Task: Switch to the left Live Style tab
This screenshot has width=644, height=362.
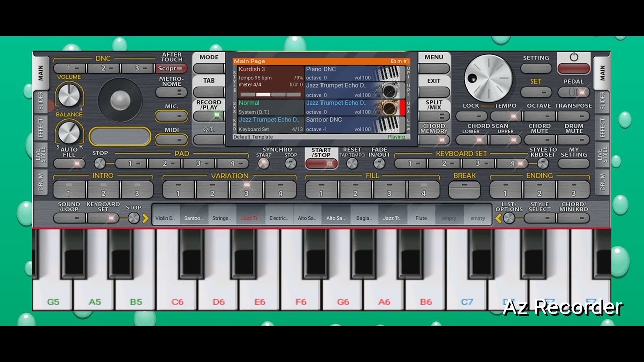Action: 41,155
